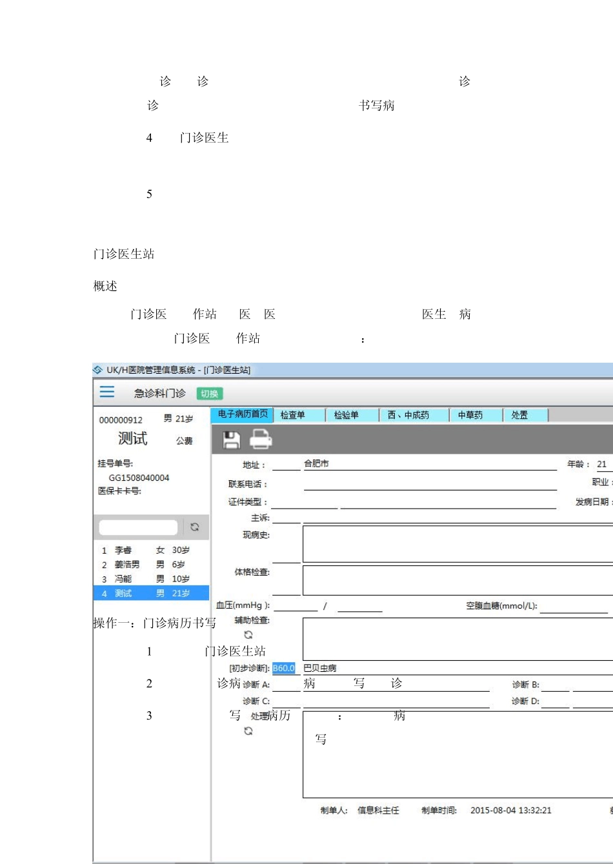This screenshot has width=613, height=868.
Task: Refresh the patient list
Action: (194, 527)
